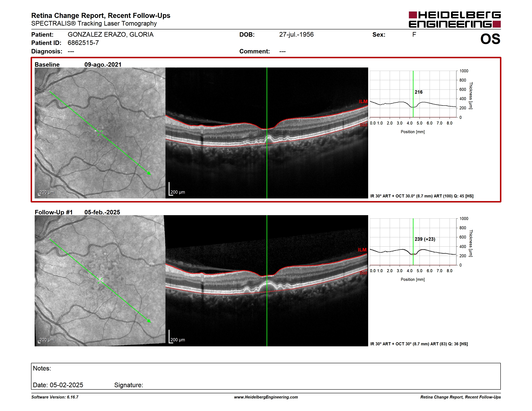Click the Follow-Up #1 infrared fundus image
This screenshot has height=411, width=532.
tap(100, 280)
